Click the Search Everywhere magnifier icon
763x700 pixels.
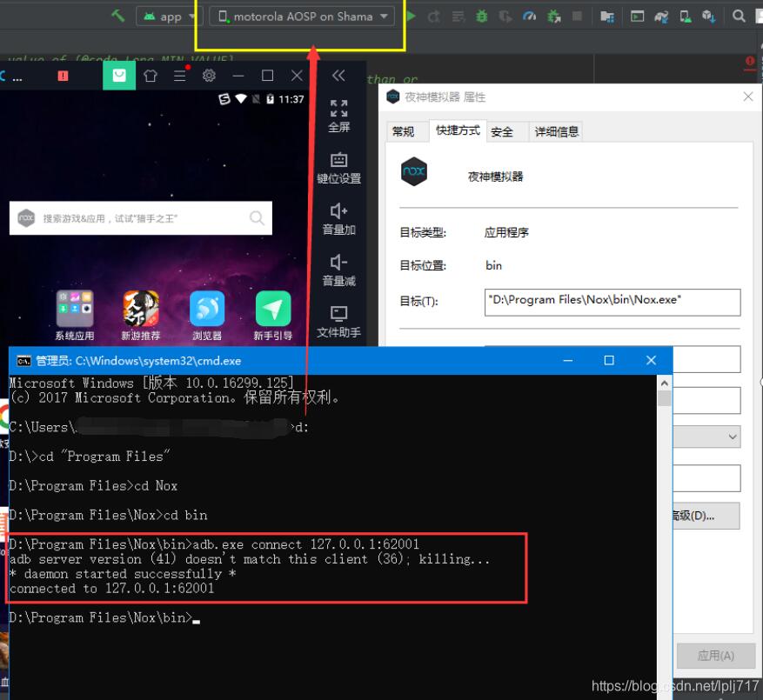739,17
